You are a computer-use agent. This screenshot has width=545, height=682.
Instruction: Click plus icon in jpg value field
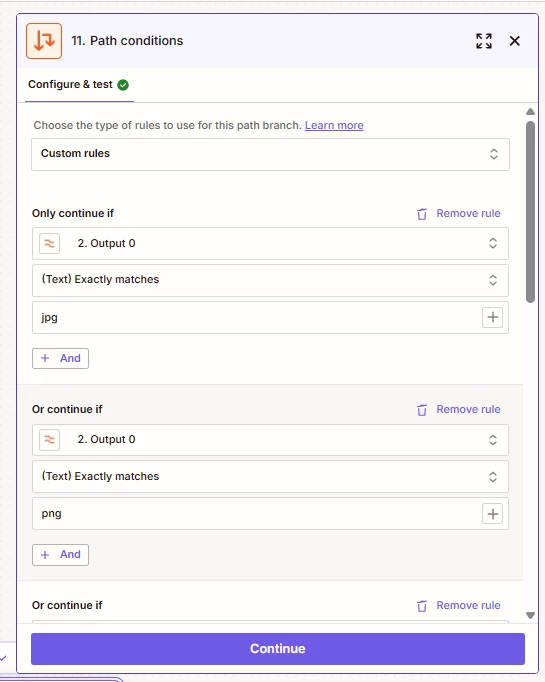[x=492, y=317]
